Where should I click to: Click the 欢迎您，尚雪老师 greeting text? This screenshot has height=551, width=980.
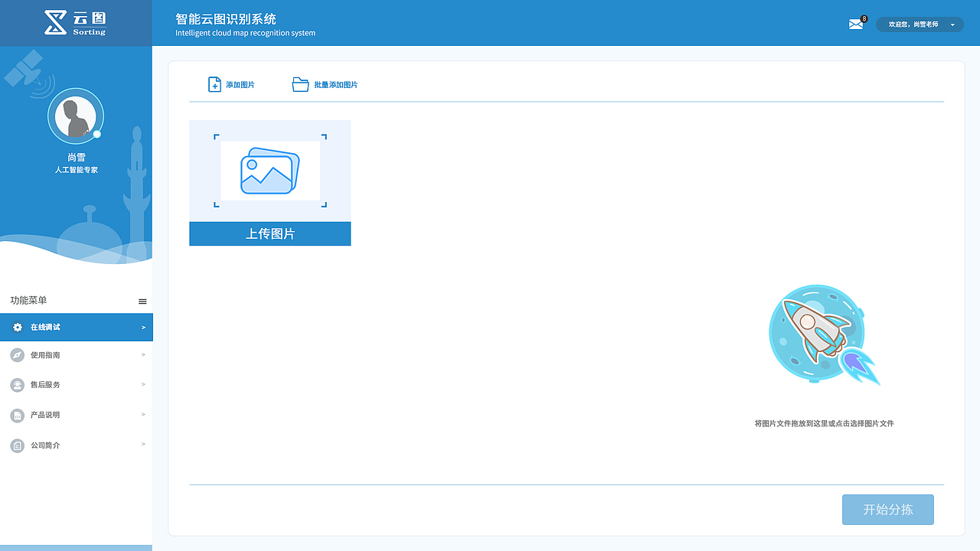click(x=913, y=24)
